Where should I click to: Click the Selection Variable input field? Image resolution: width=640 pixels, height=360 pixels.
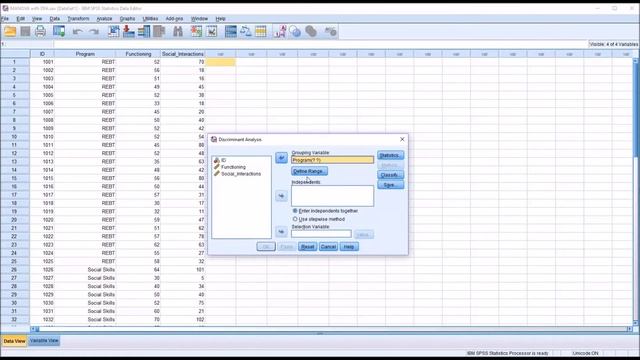click(321, 234)
